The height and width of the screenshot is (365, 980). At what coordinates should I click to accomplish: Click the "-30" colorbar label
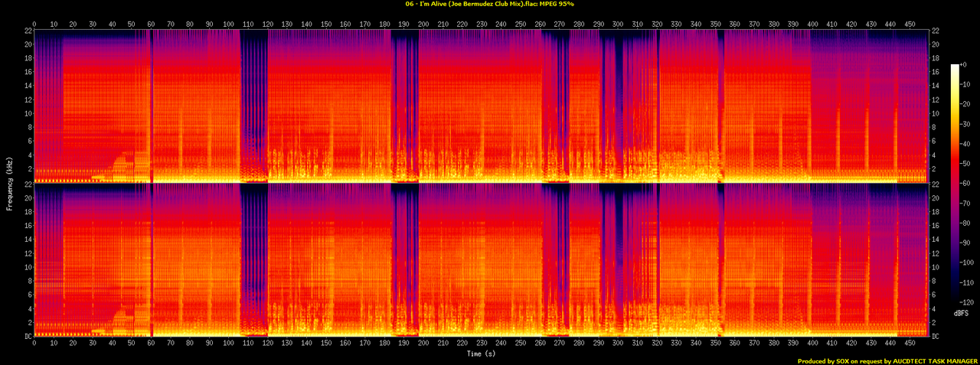[966, 124]
